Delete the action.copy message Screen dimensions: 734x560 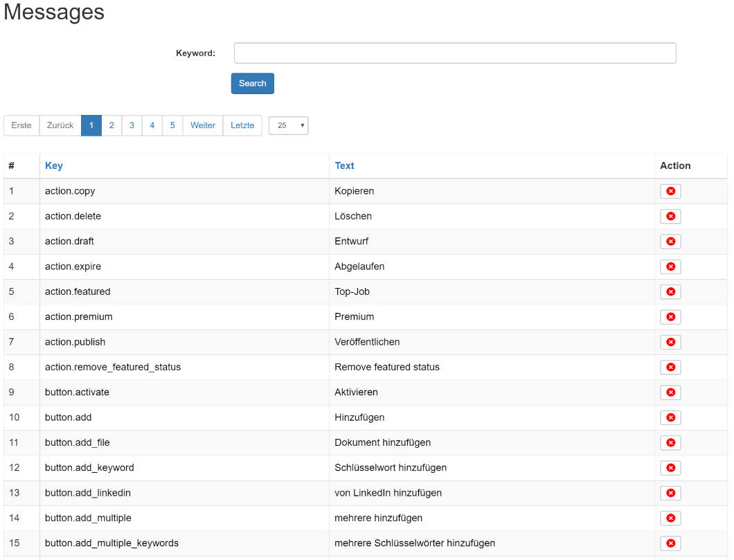point(670,191)
